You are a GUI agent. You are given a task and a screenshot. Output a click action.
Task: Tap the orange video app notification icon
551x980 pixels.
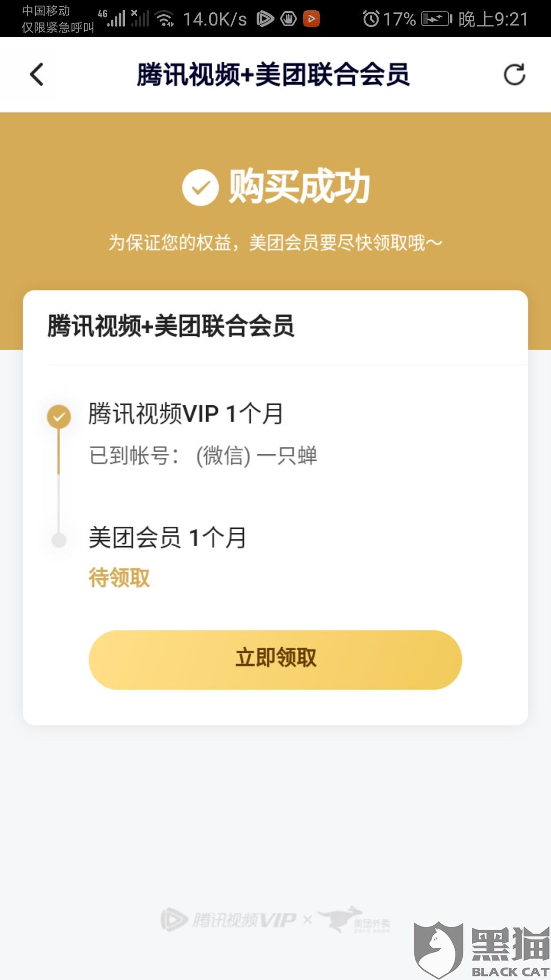[x=311, y=19]
